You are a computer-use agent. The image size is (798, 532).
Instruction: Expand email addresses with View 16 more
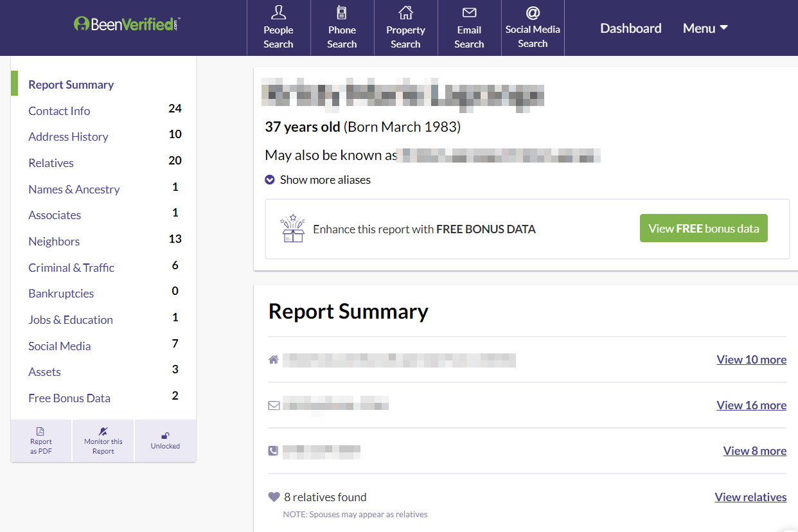(751, 405)
